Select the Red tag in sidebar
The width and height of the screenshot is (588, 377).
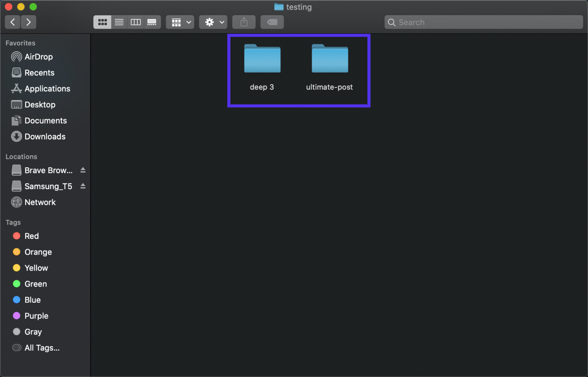pos(31,236)
